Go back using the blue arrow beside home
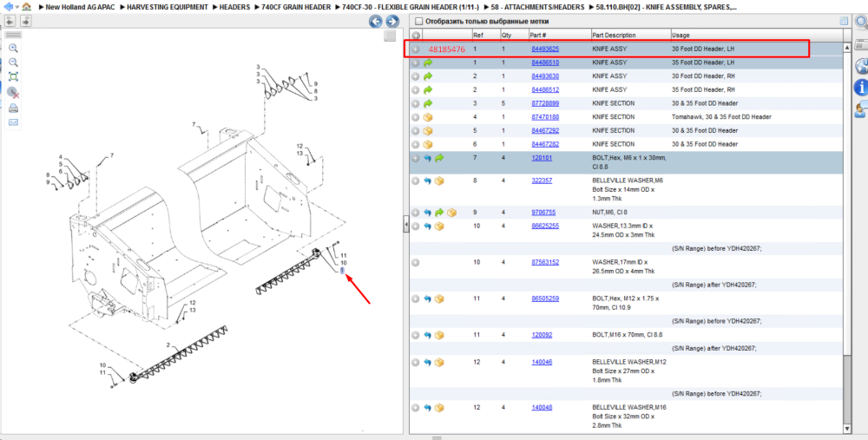 [x=8, y=7]
